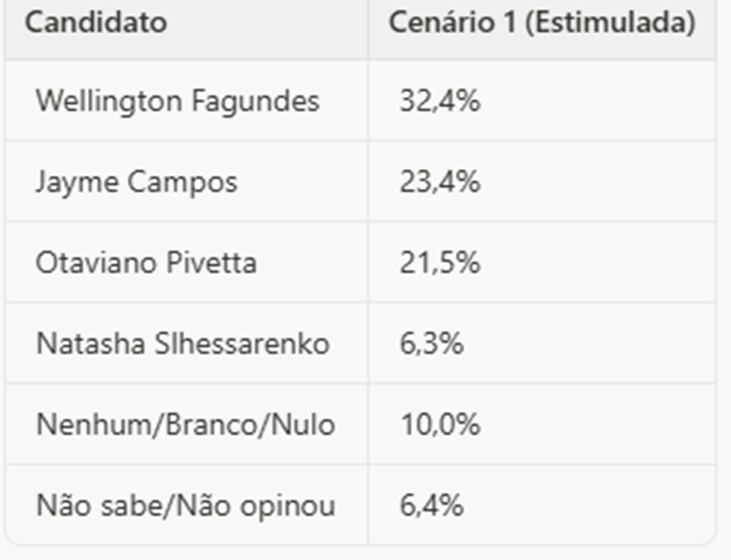731x560 pixels.
Task: Click the 23,4% value cell
Action: tap(440, 182)
